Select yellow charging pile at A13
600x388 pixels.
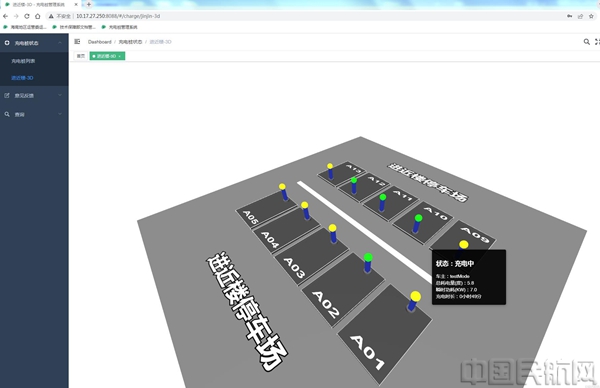tap(330, 171)
